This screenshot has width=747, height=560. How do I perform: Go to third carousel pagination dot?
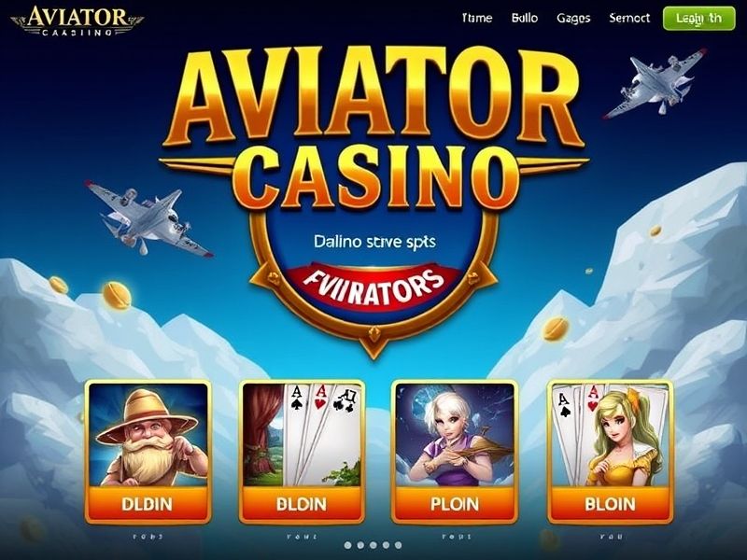tap(373, 545)
